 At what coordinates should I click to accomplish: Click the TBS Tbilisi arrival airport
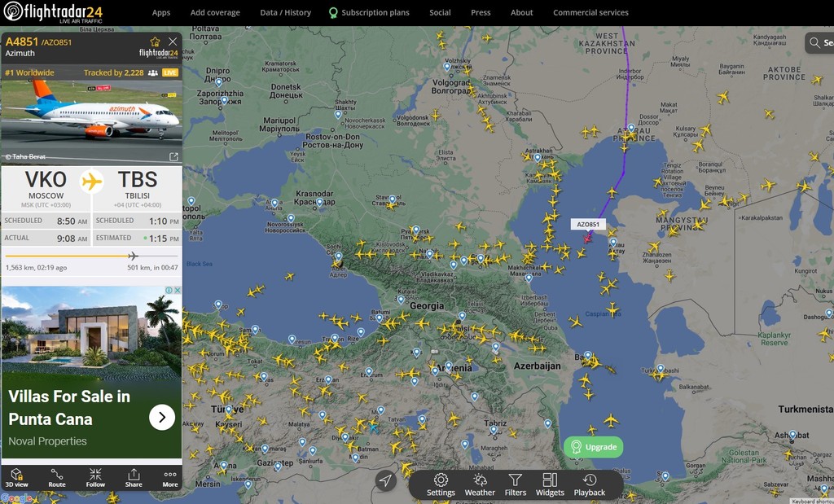(137, 188)
